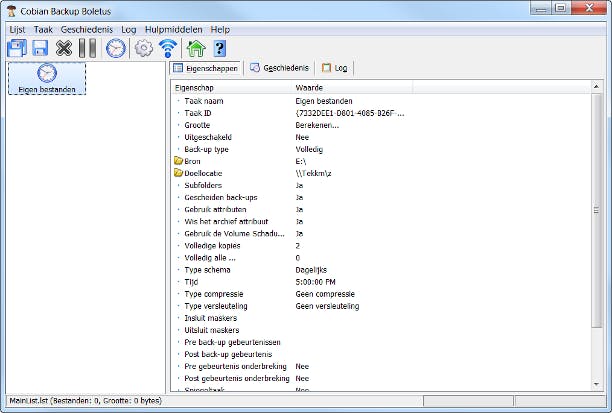Select the Subfolders property row
The height and width of the screenshot is (413, 612).
tap(382, 185)
